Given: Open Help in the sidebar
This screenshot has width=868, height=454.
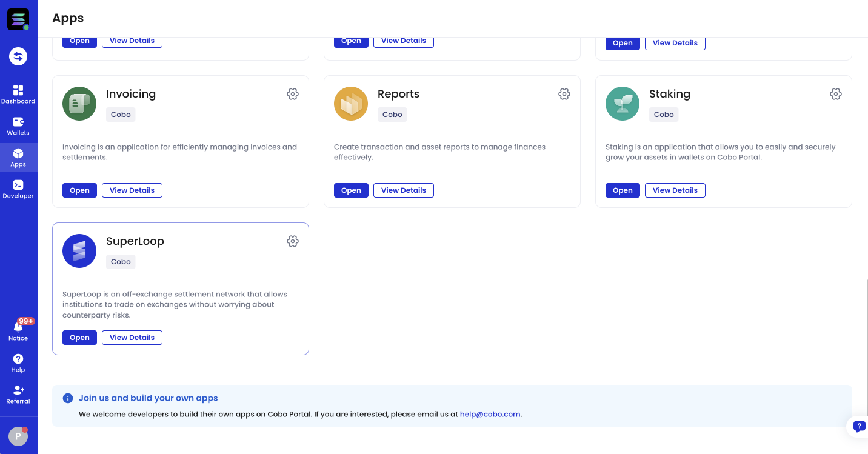Looking at the screenshot, I should click(18, 363).
